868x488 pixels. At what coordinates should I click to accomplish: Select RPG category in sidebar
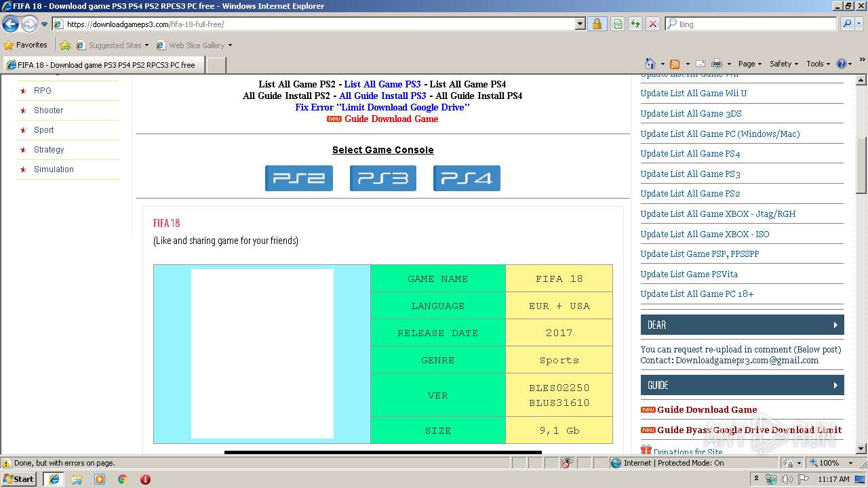point(43,91)
